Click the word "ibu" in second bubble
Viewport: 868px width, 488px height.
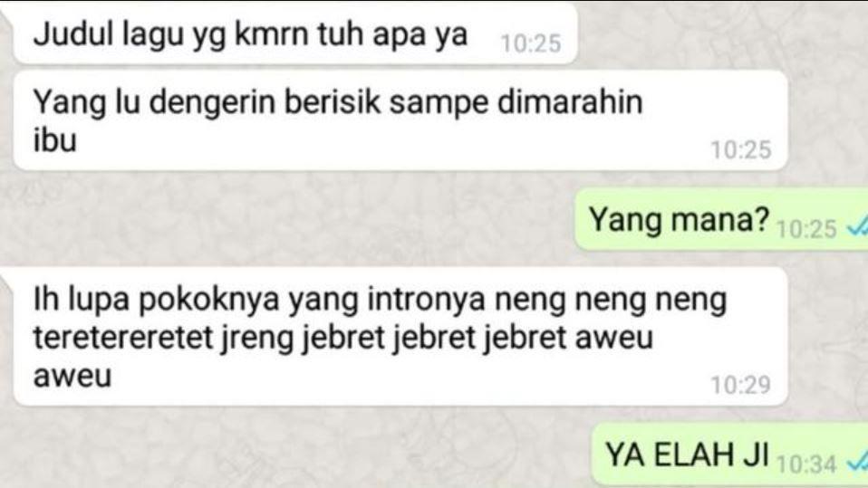(x=54, y=139)
